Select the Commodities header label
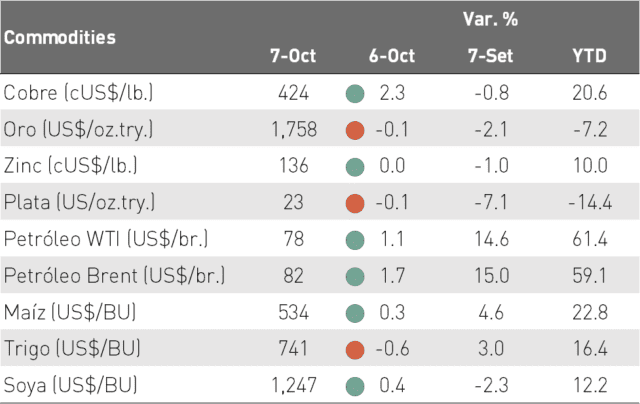 [60, 38]
